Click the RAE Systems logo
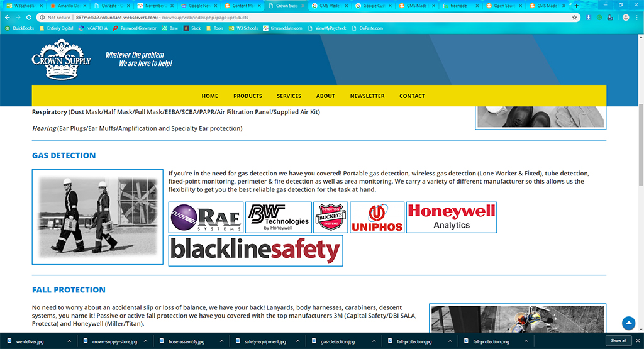 pyautogui.click(x=206, y=218)
